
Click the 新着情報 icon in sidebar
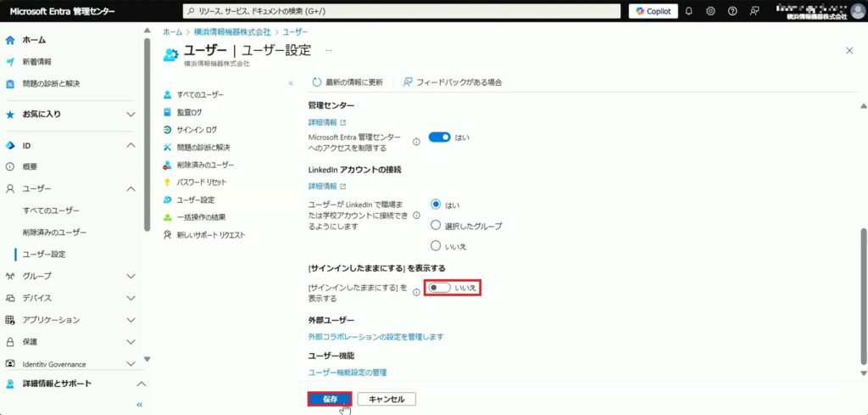tap(10, 62)
